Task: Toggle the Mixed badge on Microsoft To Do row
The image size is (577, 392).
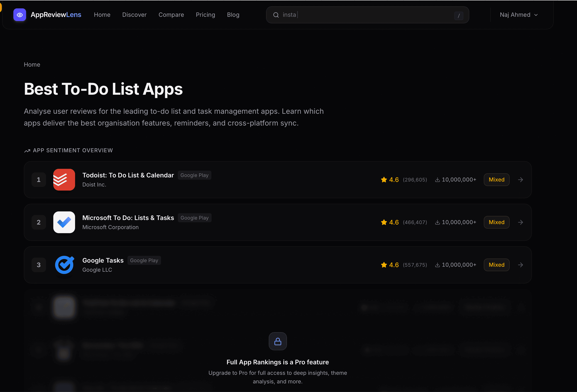Action: 496,222
